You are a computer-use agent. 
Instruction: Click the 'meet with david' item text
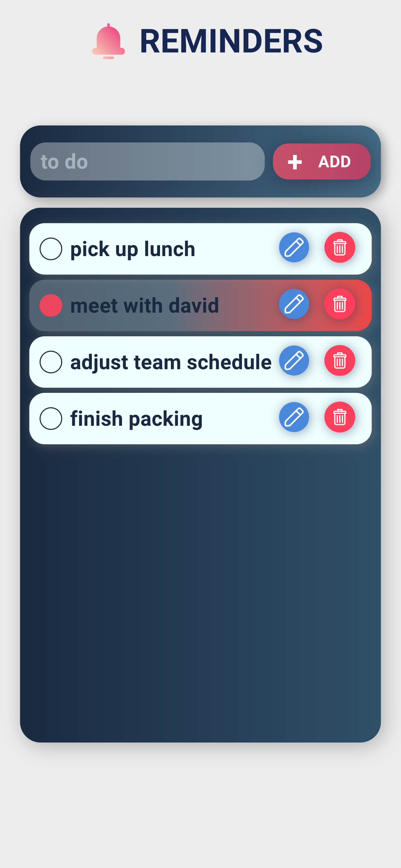tap(144, 305)
